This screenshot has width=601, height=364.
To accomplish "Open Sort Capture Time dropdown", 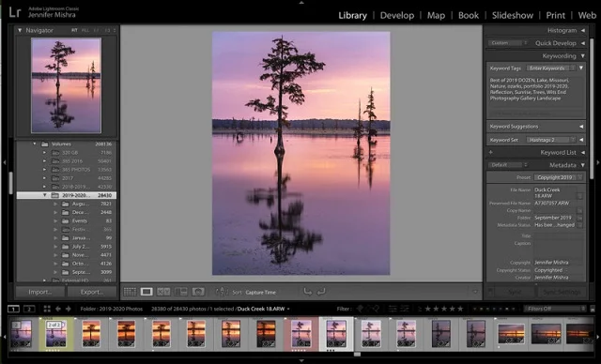I will pos(261,293).
